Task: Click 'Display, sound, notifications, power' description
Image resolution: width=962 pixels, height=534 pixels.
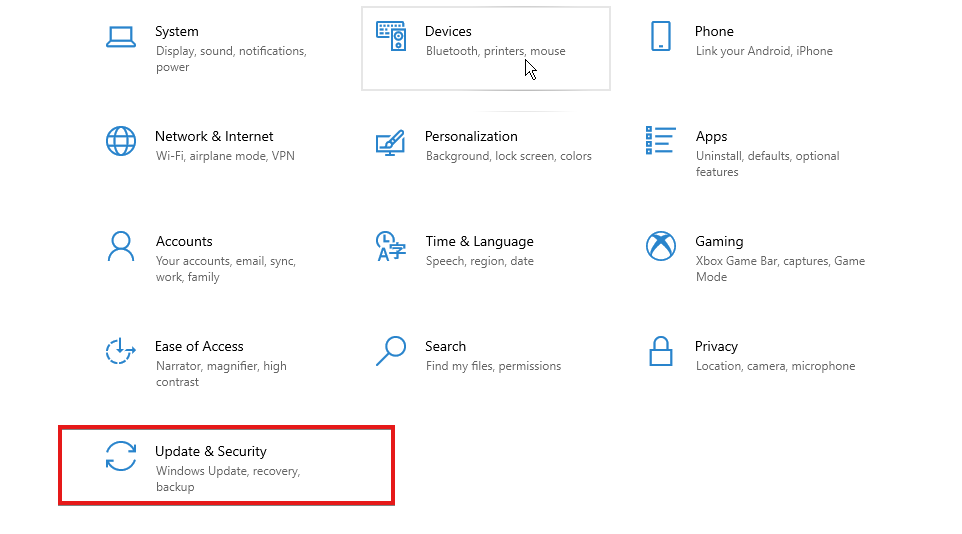Action: click(231, 59)
